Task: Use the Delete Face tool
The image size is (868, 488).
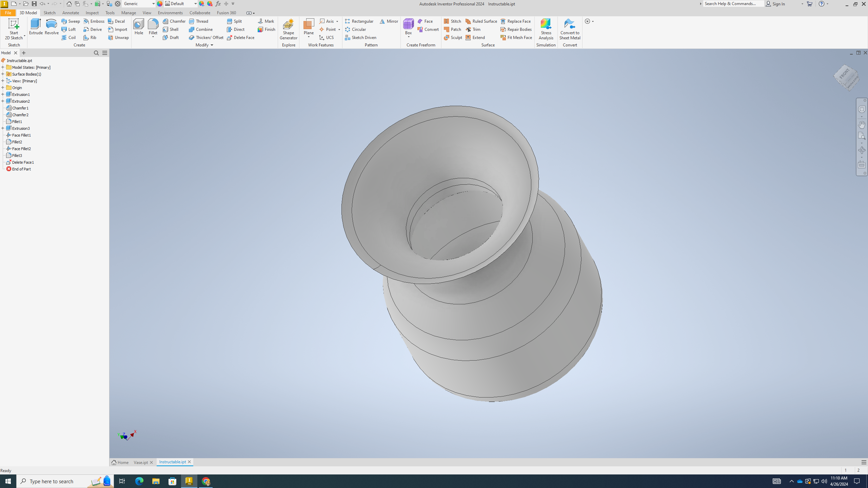Action: (241, 37)
